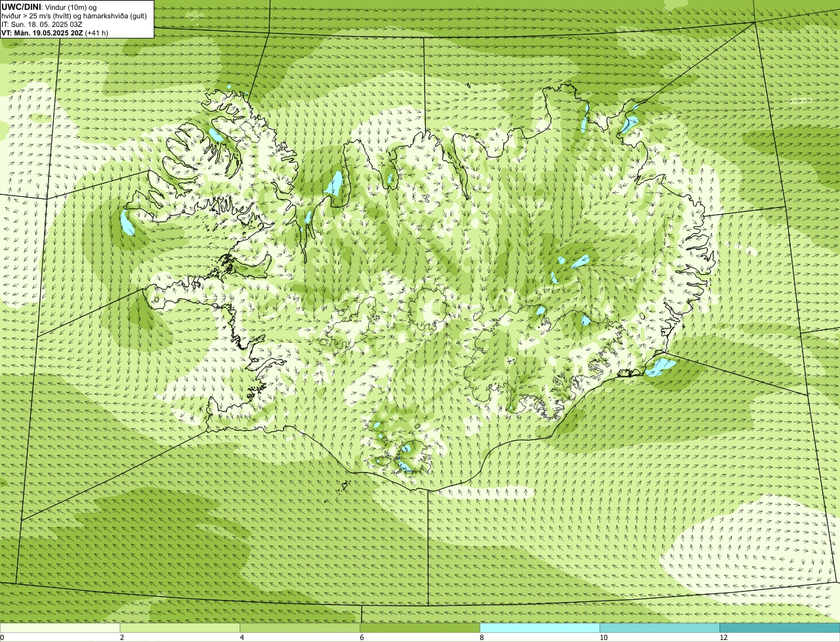Click the 'IT: Sun. 18. 05. 2025 03Z' line
This screenshot has width=840, height=642.
(42, 24)
